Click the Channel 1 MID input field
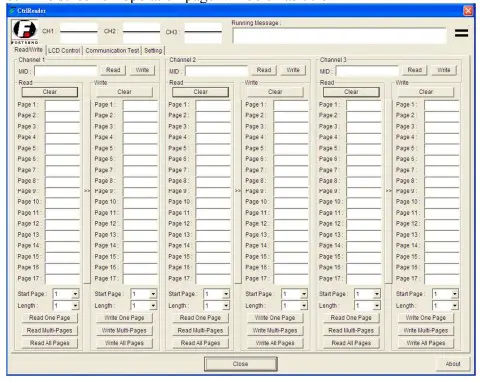 point(66,71)
